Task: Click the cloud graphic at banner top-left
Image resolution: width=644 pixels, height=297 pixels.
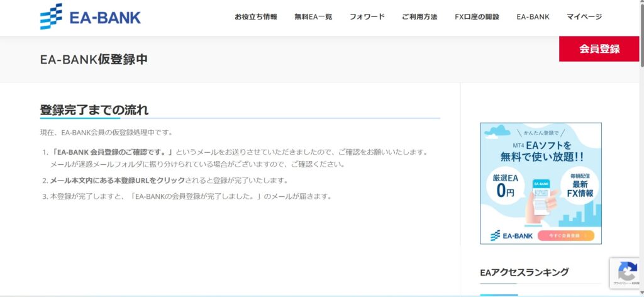Action: point(499,131)
